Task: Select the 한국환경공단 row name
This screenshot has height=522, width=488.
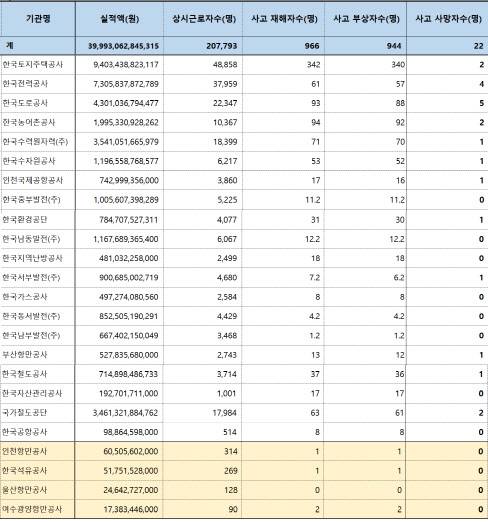Action: click(x=25, y=220)
